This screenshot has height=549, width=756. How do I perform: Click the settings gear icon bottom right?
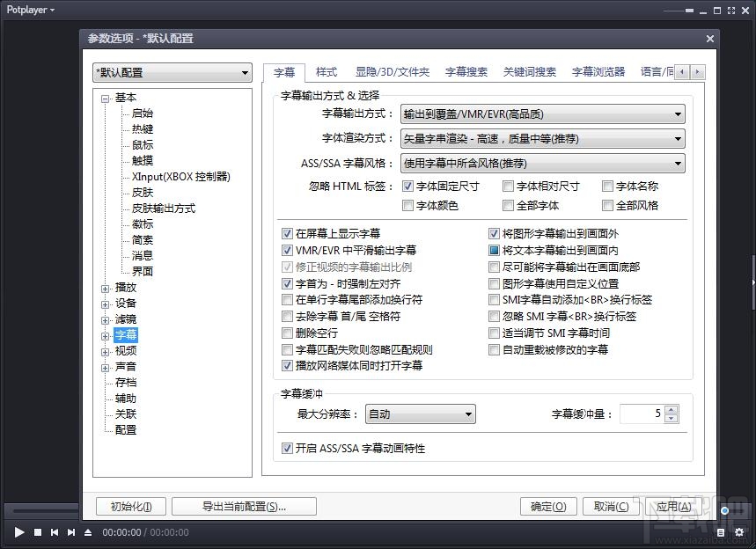pyautogui.click(x=739, y=532)
